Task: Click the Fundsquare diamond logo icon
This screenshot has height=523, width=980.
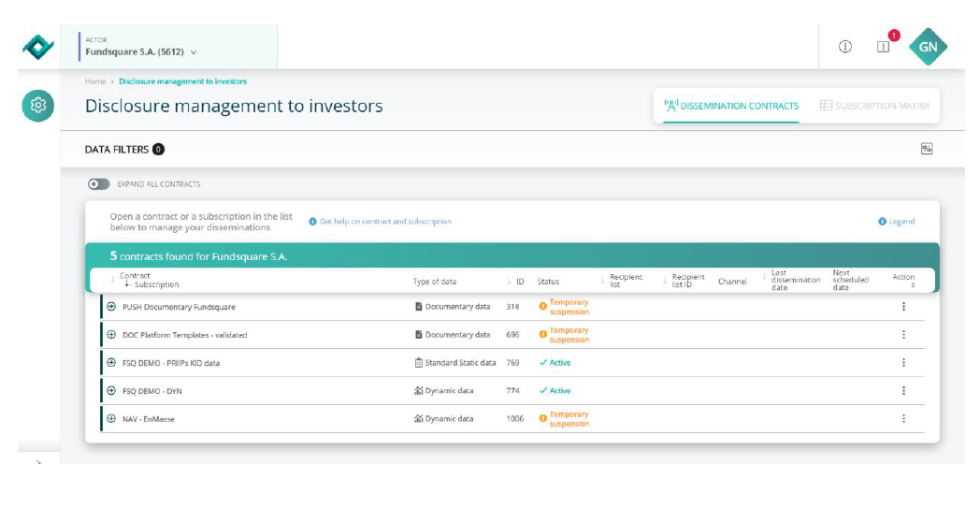Action: pyautogui.click(x=37, y=48)
